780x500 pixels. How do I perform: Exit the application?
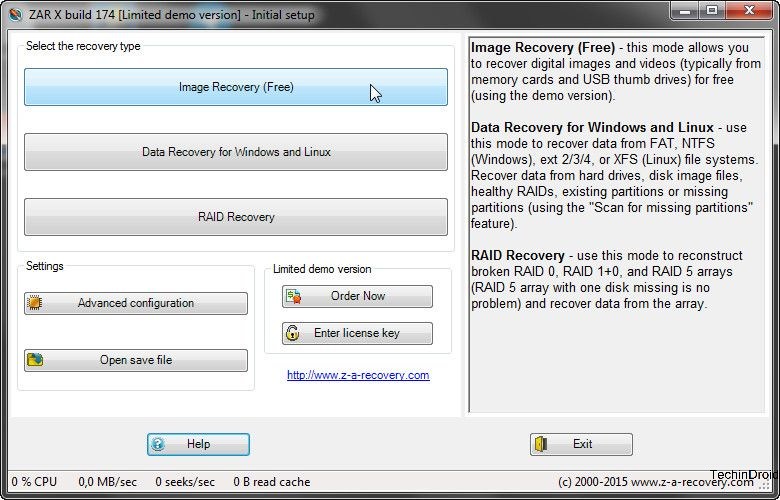click(581, 444)
